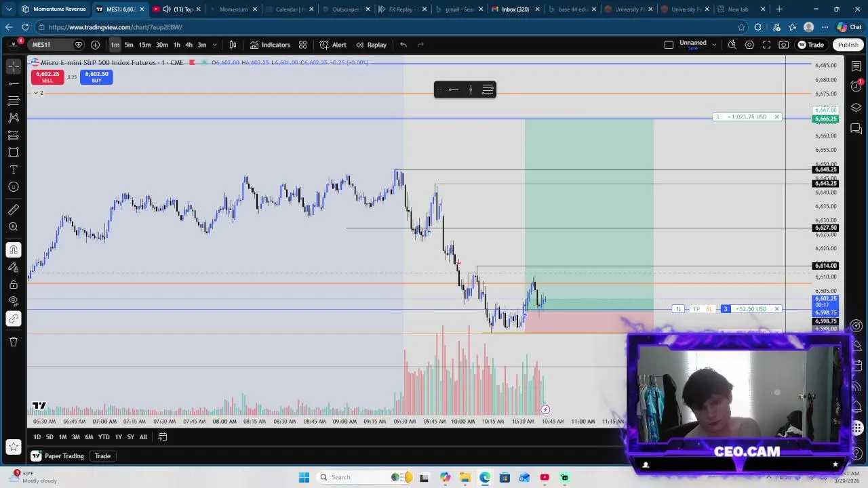The width and height of the screenshot is (868, 488).
Task: Open the Chats panel icon
Action: pos(856,128)
